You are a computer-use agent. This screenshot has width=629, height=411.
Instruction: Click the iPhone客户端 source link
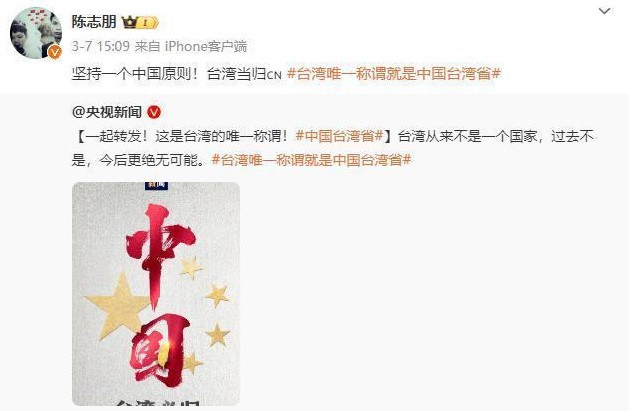click(206, 46)
